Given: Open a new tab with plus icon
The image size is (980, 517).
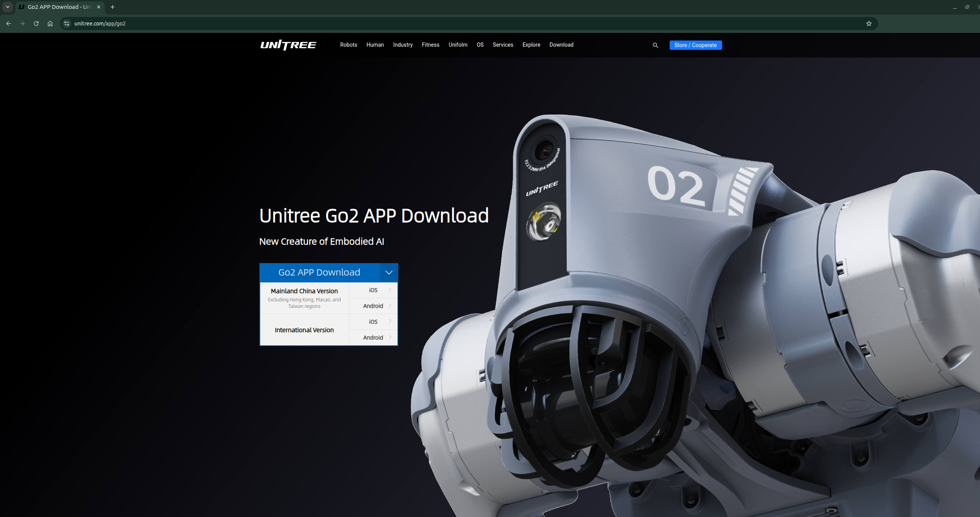Looking at the screenshot, I should (x=113, y=7).
